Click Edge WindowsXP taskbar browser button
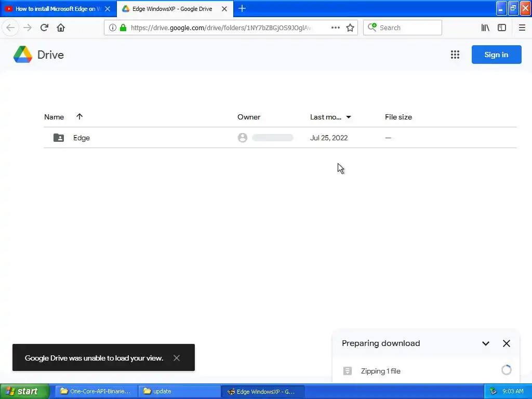This screenshot has width=532, height=399. [262, 391]
